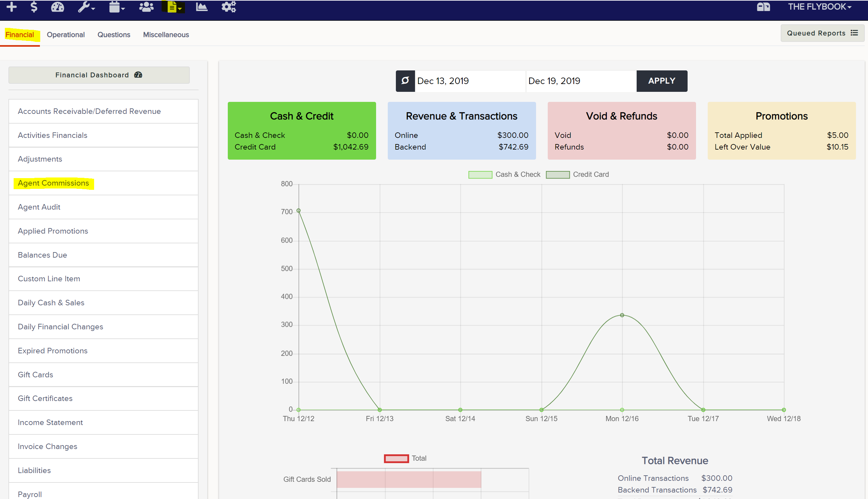The width and height of the screenshot is (868, 499).
Task: Click the mailbox icon near account name
Action: tap(763, 7)
